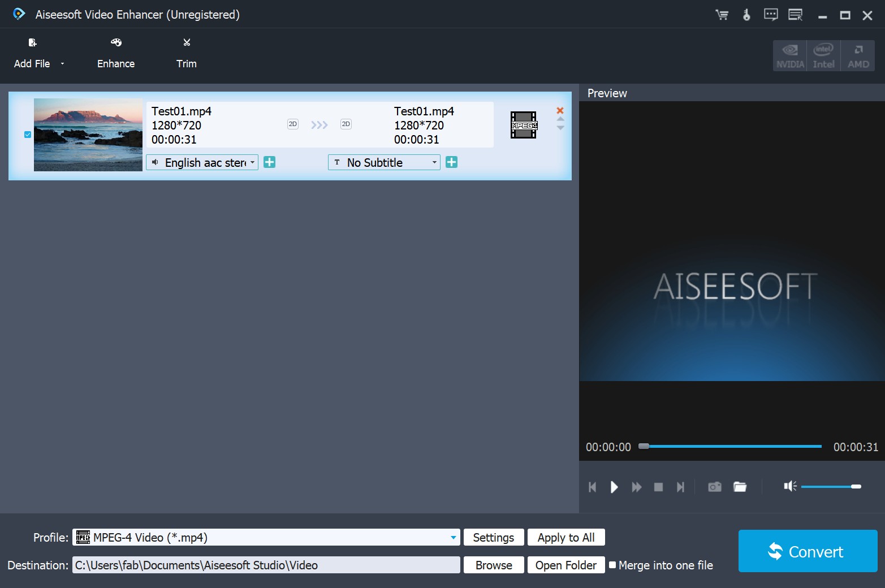Expand the Profile MPEG-4 Video dropdown

tap(453, 538)
